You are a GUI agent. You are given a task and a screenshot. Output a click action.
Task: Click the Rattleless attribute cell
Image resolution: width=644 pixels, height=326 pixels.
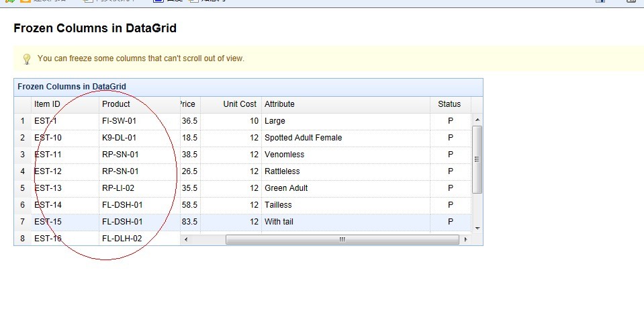click(x=282, y=171)
